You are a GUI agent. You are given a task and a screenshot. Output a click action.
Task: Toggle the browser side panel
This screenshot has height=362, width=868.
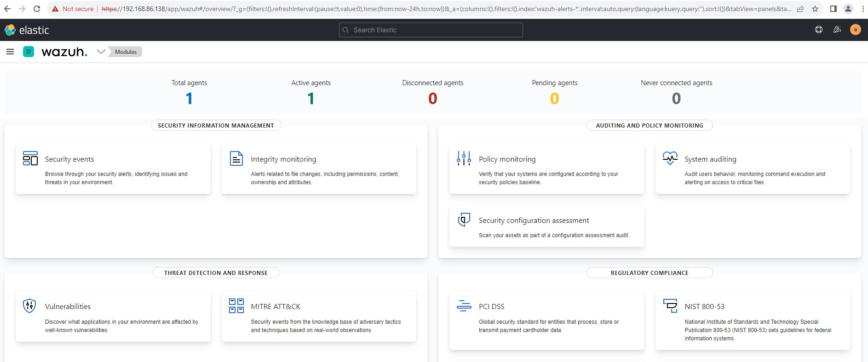[834, 9]
